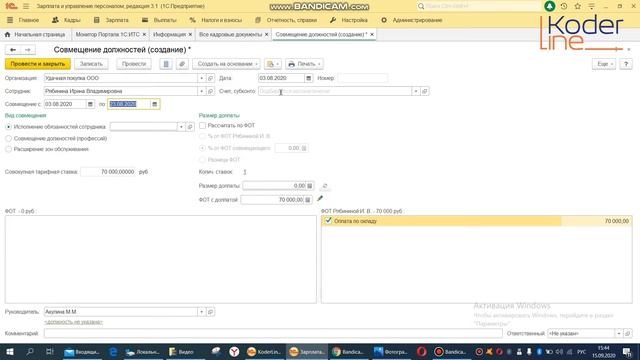The width and height of the screenshot is (640, 360).
Task: Open the Еще more actions dropdown
Action: click(x=604, y=64)
